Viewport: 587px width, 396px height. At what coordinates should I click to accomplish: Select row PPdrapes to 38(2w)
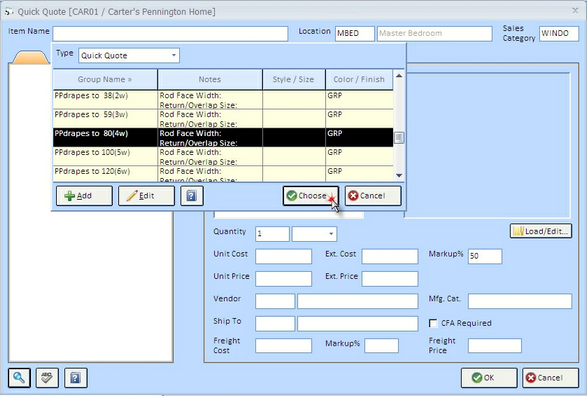click(x=223, y=100)
